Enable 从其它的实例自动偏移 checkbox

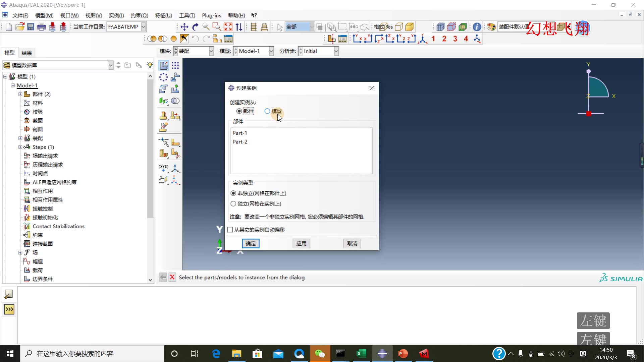click(x=230, y=230)
